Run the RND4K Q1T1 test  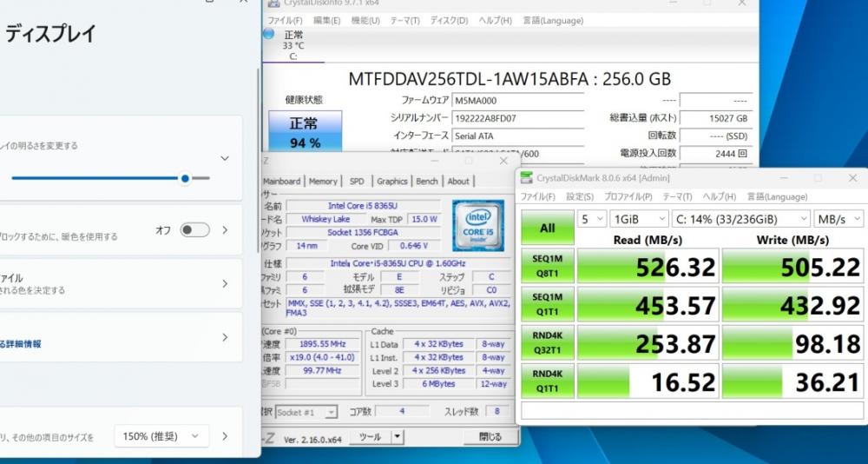point(548,381)
